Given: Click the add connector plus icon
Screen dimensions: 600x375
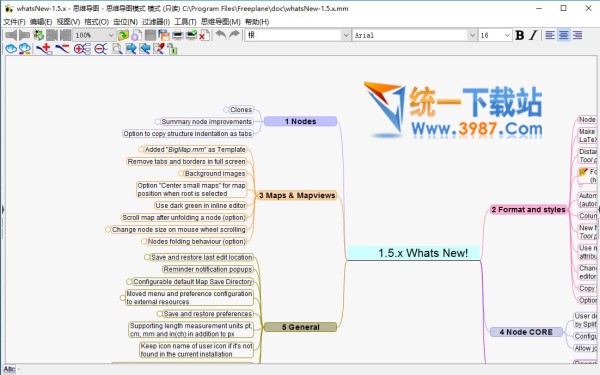Looking at the screenshot, I should click(x=44, y=49).
